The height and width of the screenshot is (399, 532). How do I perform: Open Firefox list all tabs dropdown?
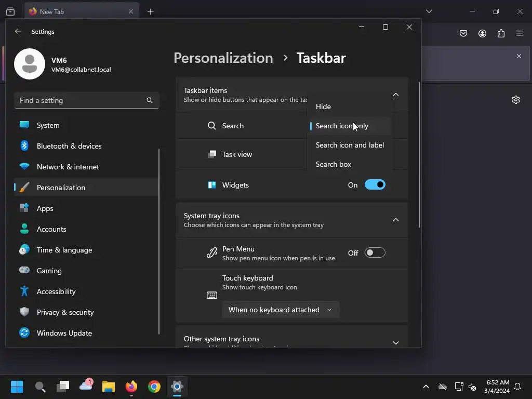(x=429, y=11)
